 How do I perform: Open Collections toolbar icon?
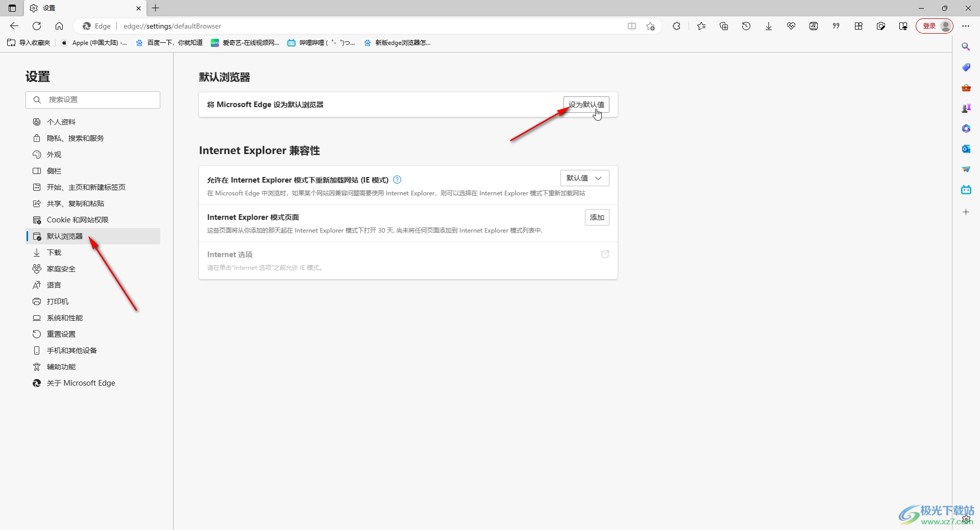pyautogui.click(x=724, y=26)
